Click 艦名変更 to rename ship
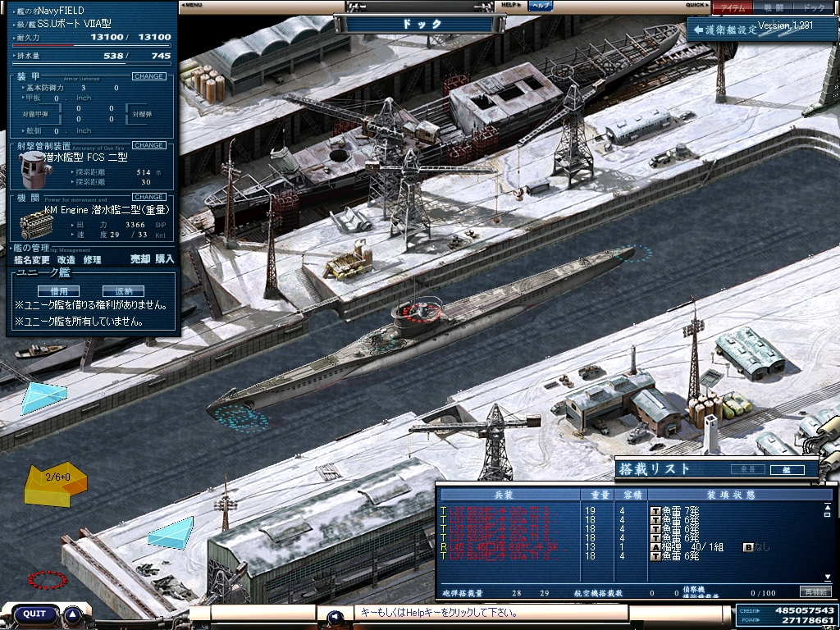The height and width of the screenshot is (630, 840). pos(32,260)
